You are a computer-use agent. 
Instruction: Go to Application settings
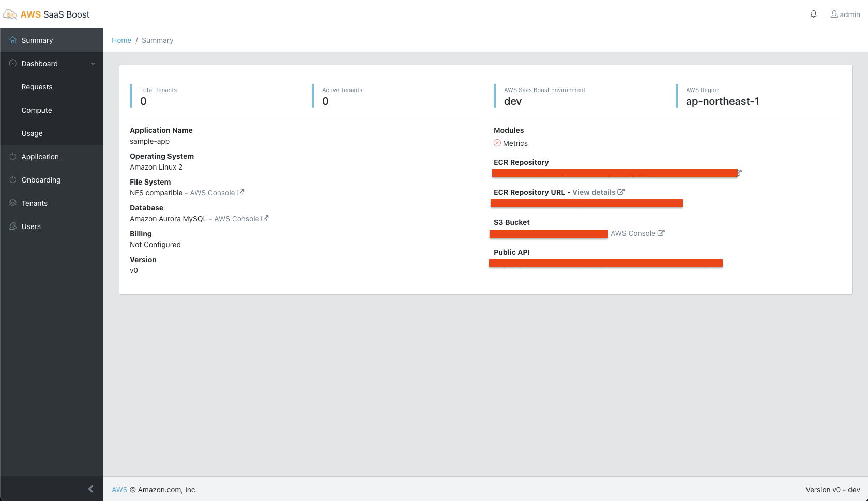pyautogui.click(x=52, y=157)
